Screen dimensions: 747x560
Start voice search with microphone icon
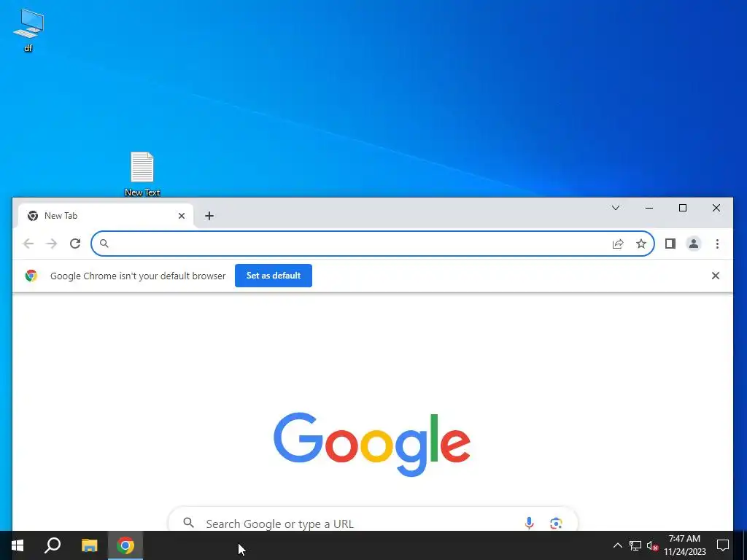[530, 524]
